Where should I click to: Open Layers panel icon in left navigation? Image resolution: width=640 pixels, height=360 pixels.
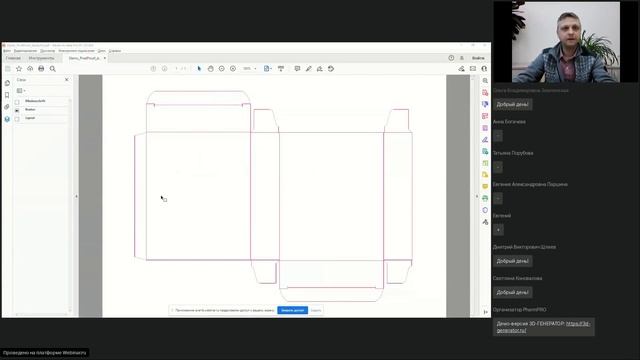(x=7, y=119)
